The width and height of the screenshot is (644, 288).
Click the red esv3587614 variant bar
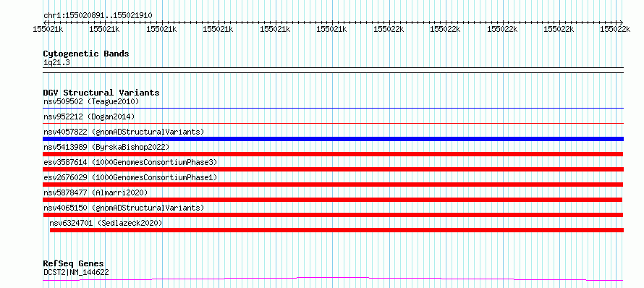(333, 169)
